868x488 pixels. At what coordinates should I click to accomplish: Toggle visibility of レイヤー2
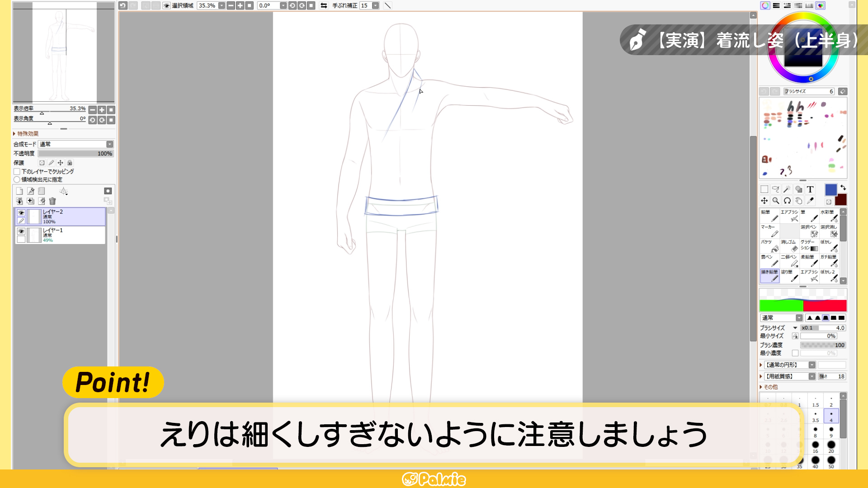coord(21,212)
